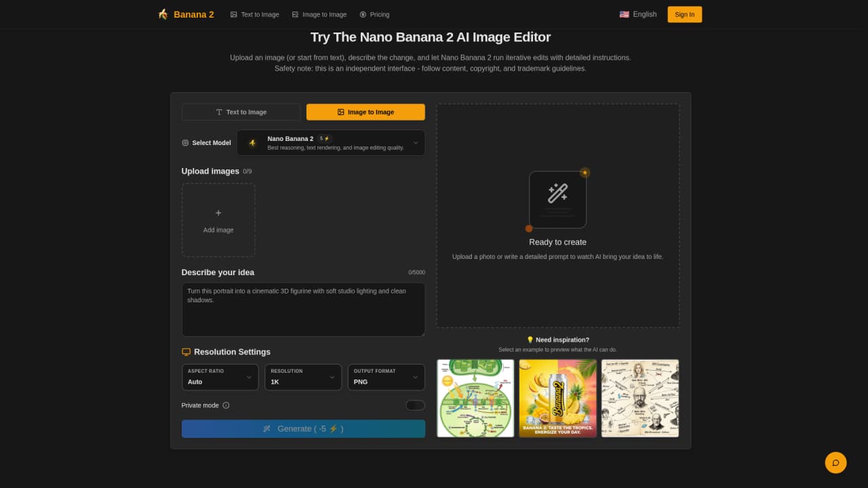Open the English language selector
This screenshot has height=488, width=868.
click(x=638, y=14)
